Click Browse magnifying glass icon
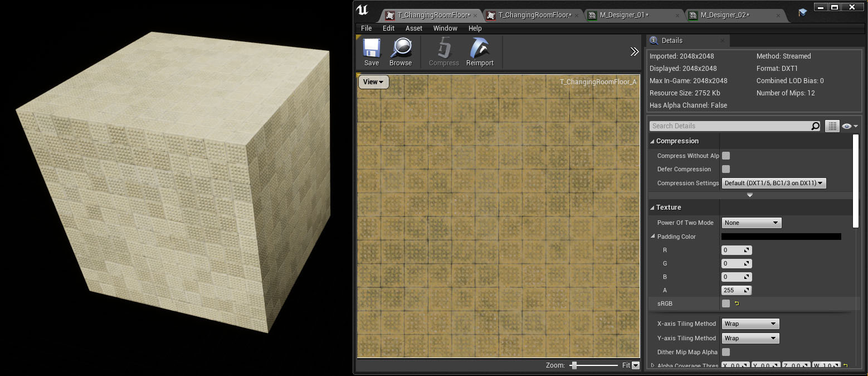Viewport: 868px width, 376px height. 401,49
